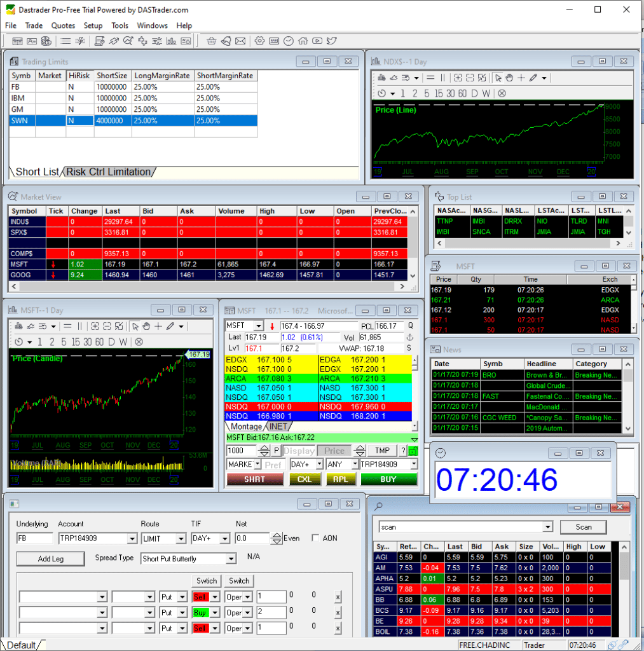Image resolution: width=644 pixels, height=651 pixels.
Task: Open the scan combo box dropdown
Action: pyautogui.click(x=547, y=527)
